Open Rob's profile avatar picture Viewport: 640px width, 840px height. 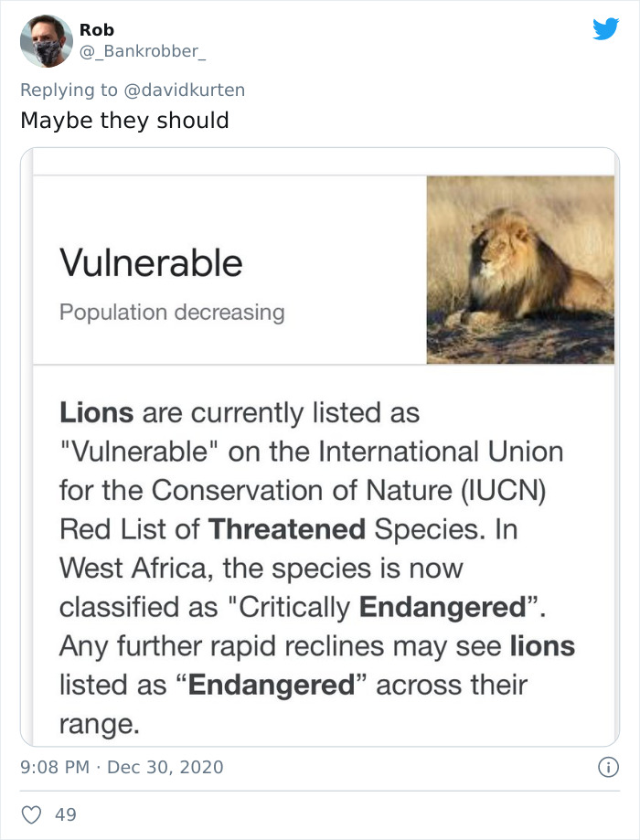[45, 41]
